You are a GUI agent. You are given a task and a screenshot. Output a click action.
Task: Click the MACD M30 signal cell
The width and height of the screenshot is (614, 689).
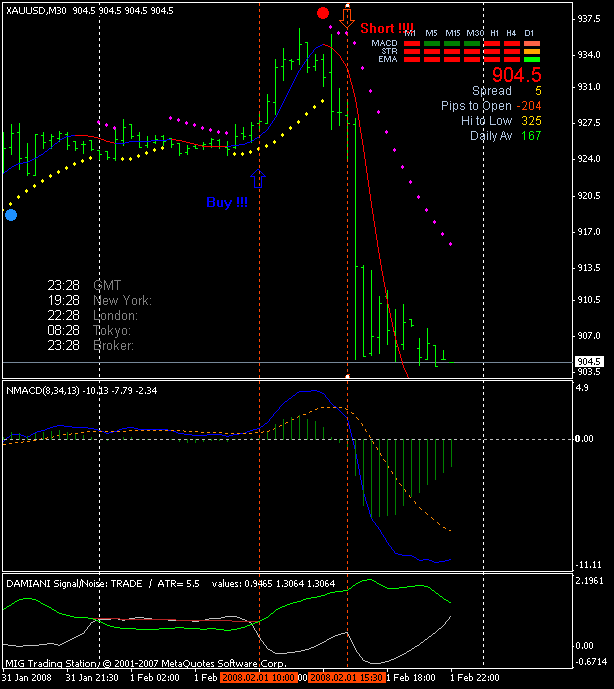click(472, 44)
